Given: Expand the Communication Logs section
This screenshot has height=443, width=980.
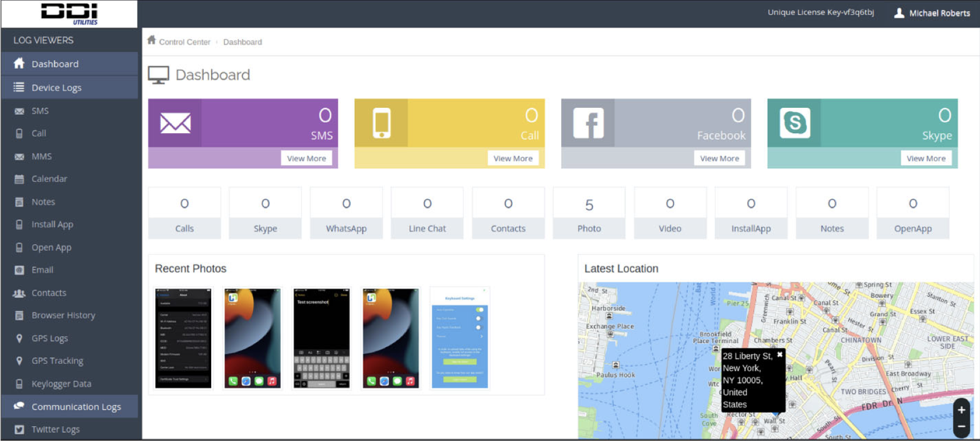Looking at the screenshot, I should [x=69, y=406].
